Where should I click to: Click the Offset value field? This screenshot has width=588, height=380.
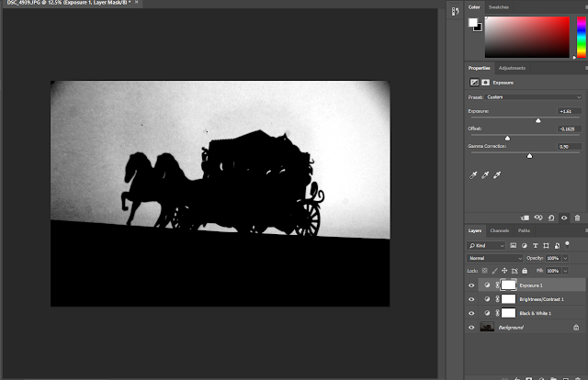[x=570, y=129]
